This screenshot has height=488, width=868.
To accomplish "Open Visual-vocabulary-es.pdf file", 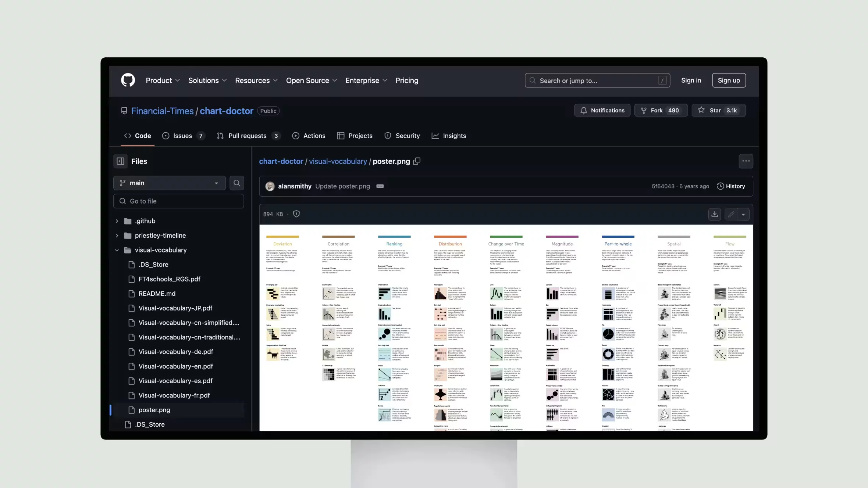I will coord(175,381).
